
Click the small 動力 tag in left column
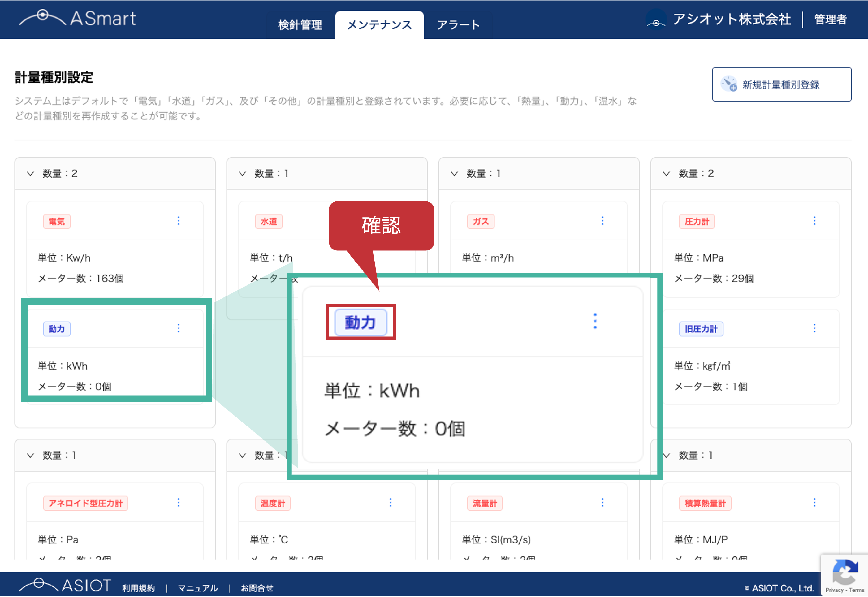coord(57,329)
